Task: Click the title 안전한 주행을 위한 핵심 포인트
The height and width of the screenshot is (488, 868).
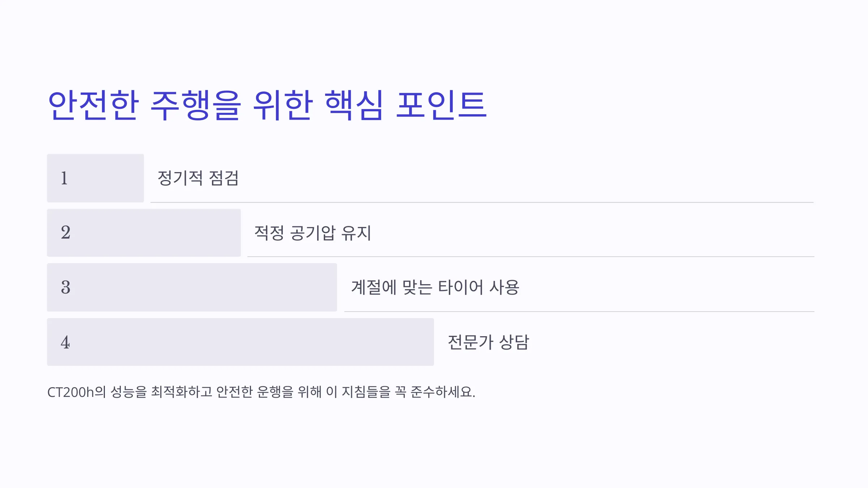Action: (x=268, y=105)
